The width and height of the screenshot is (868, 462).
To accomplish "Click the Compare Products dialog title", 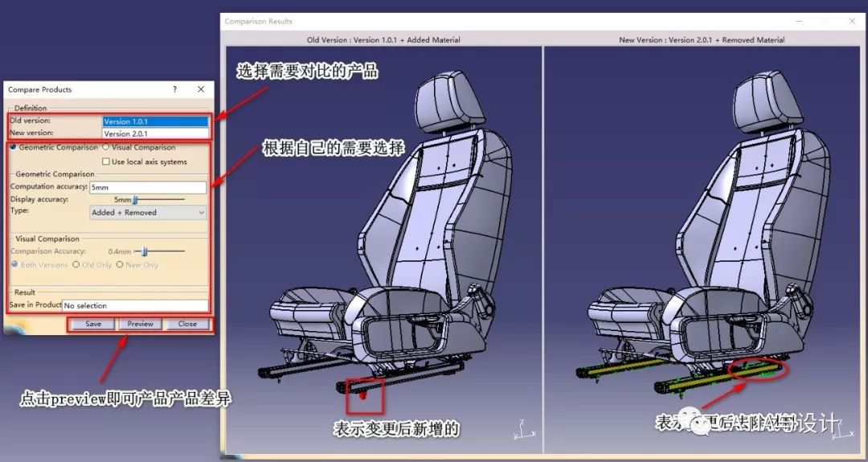I will coord(40,89).
